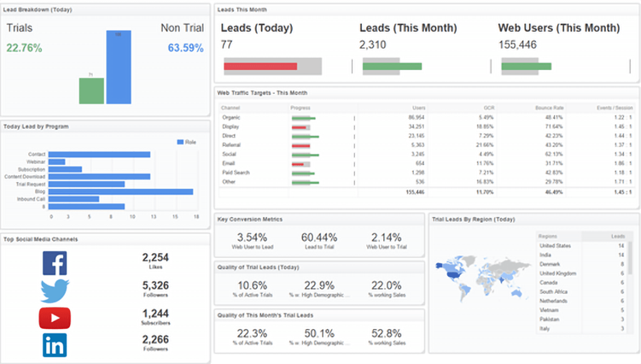The image size is (641, 364).
Task: Click the region list scrollbar
Action: tap(630, 258)
